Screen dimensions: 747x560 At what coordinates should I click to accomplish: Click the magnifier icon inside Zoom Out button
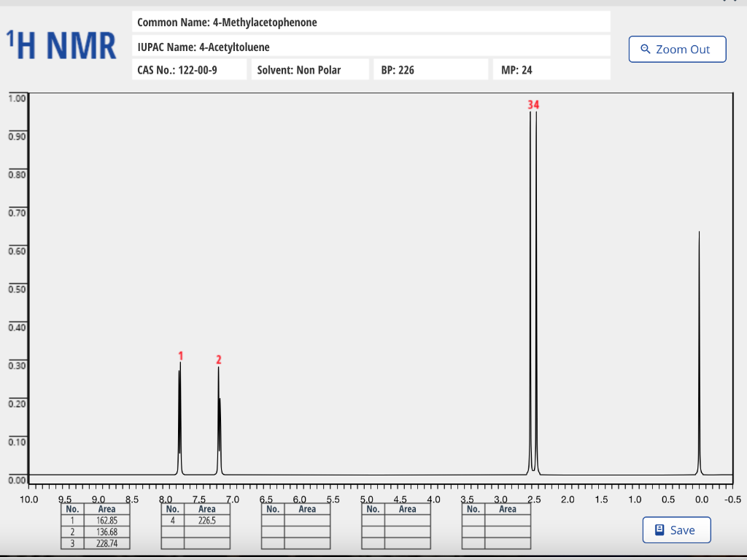click(646, 49)
